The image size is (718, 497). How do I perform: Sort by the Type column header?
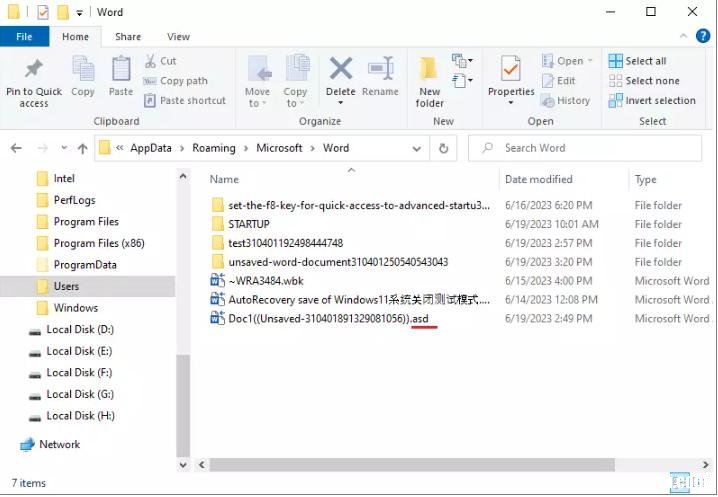click(x=646, y=180)
